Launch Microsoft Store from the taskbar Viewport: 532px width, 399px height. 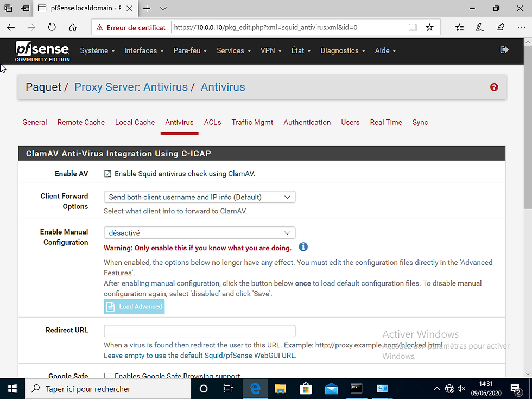[306, 389]
